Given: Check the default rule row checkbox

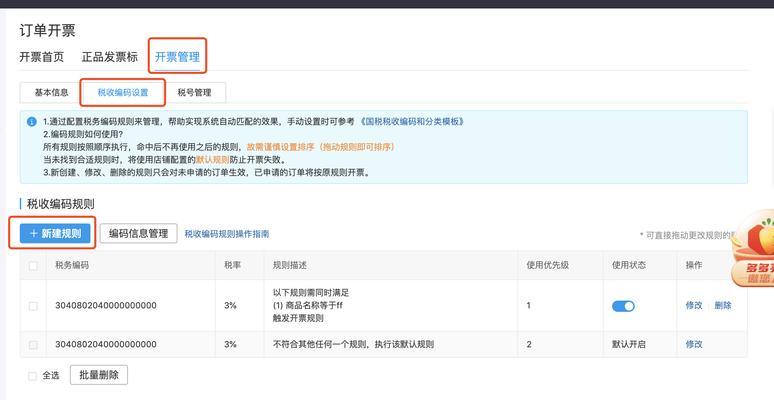Looking at the screenshot, I should coord(33,344).
